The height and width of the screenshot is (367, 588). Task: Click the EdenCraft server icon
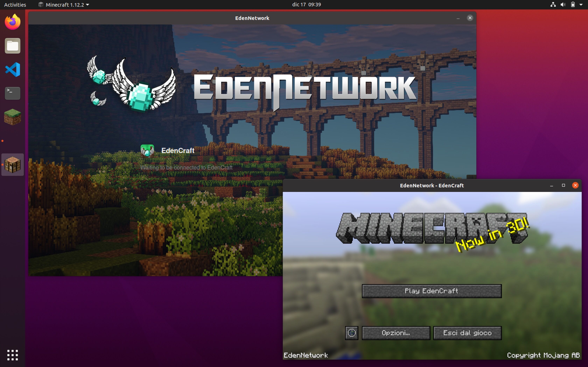(x=147, y=151)
